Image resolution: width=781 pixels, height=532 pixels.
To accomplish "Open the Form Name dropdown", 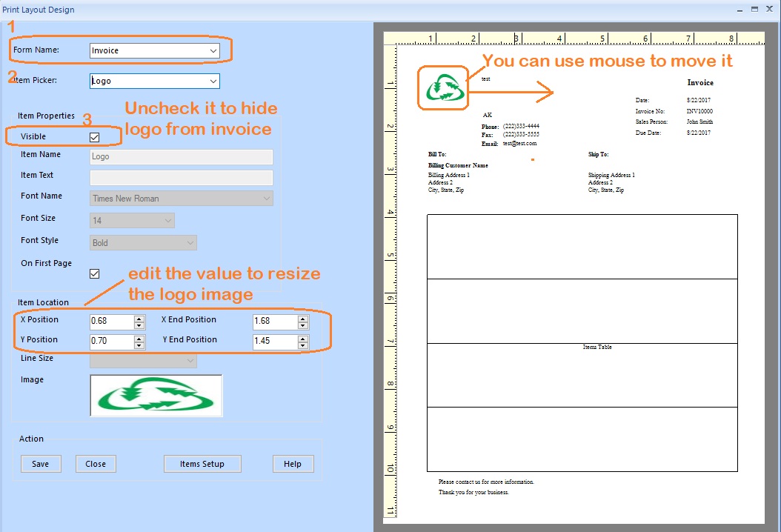I will [213, 51].
